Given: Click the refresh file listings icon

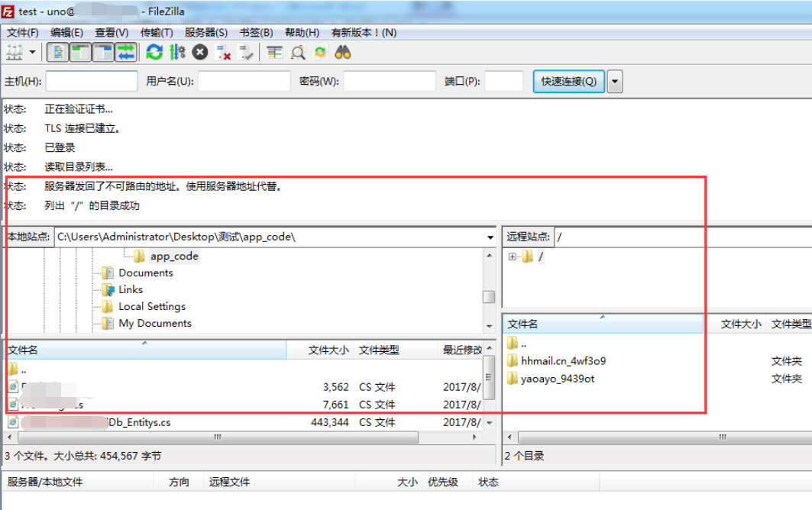Looking at the screenshot, I should point(154,52).
